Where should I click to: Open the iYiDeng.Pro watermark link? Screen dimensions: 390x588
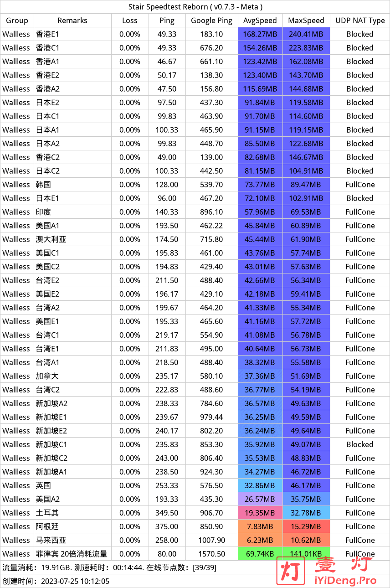345,580
